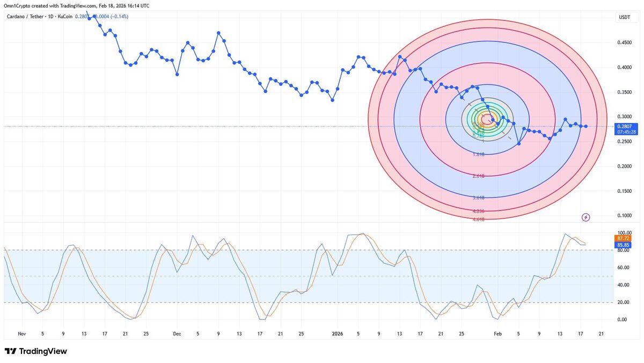Click the orange 87.72 Stochastic value label
This screenshot has width=644, height=363.
(x=624, y=238)
